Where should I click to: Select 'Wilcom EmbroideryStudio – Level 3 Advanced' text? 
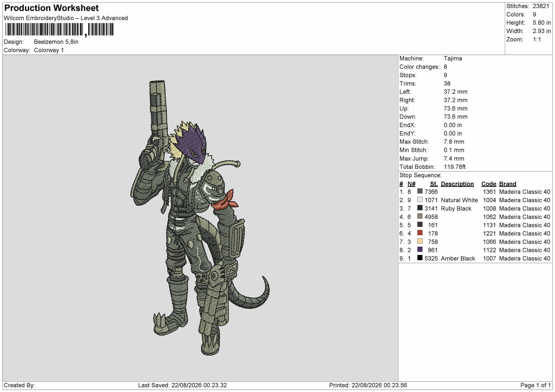point(66,18)
